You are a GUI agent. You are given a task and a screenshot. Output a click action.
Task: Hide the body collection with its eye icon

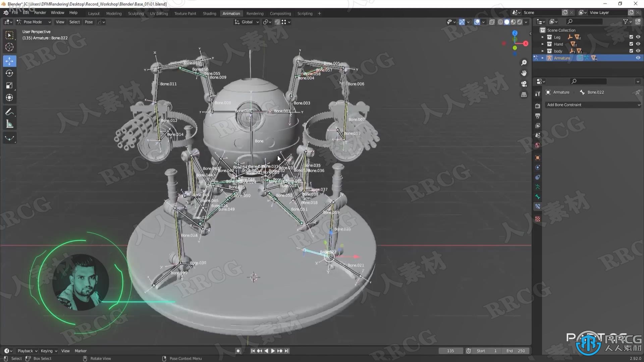(x=638, y=51)
